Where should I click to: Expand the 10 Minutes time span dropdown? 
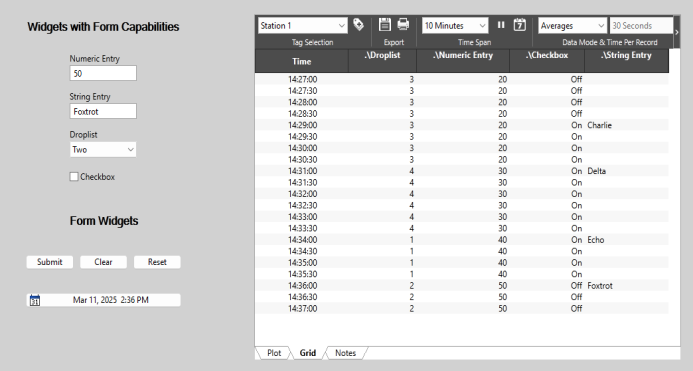pos(455,26)
